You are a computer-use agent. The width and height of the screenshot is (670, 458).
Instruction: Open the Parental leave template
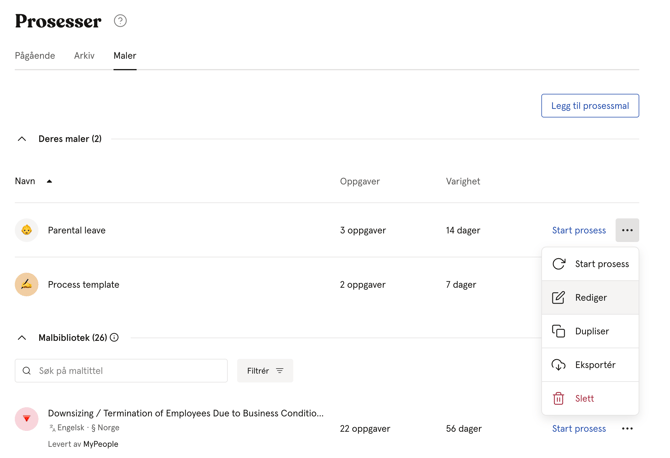76,230
